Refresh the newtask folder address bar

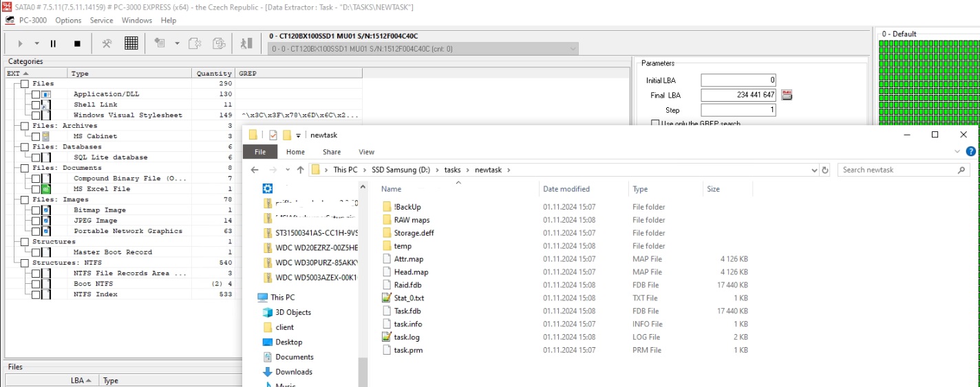tap(825, 170)
